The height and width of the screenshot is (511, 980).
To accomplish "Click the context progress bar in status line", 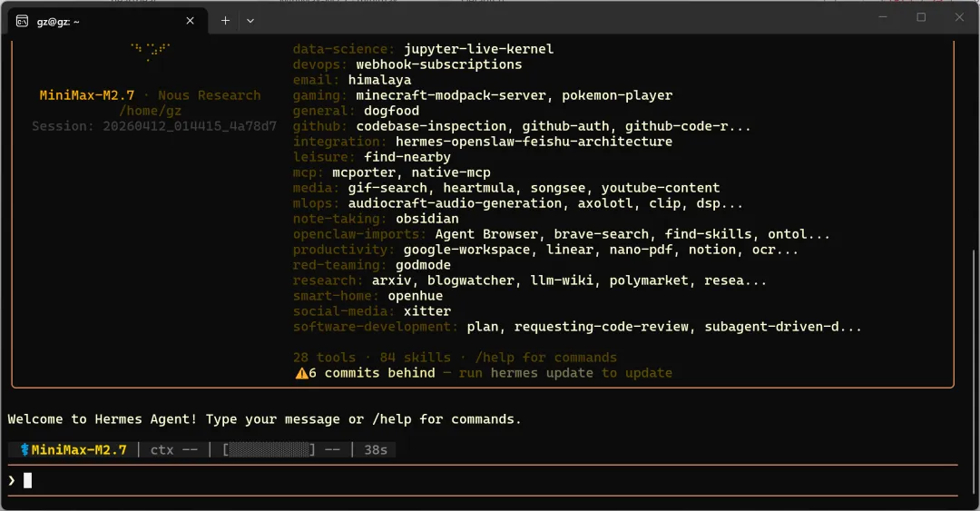I will [269, 449].
